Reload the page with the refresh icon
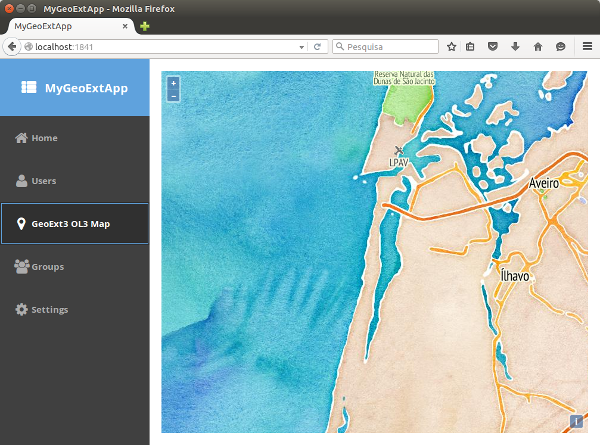The image size is (600, 445). pos(317,47)
